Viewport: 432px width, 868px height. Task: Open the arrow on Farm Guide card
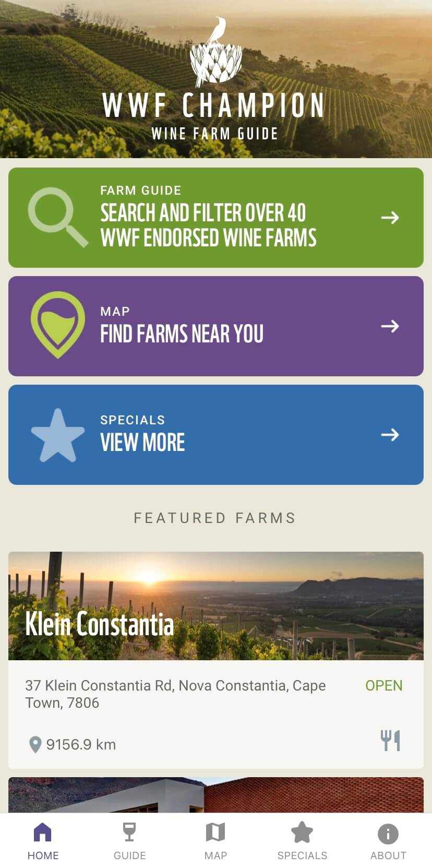coord(390,217)
